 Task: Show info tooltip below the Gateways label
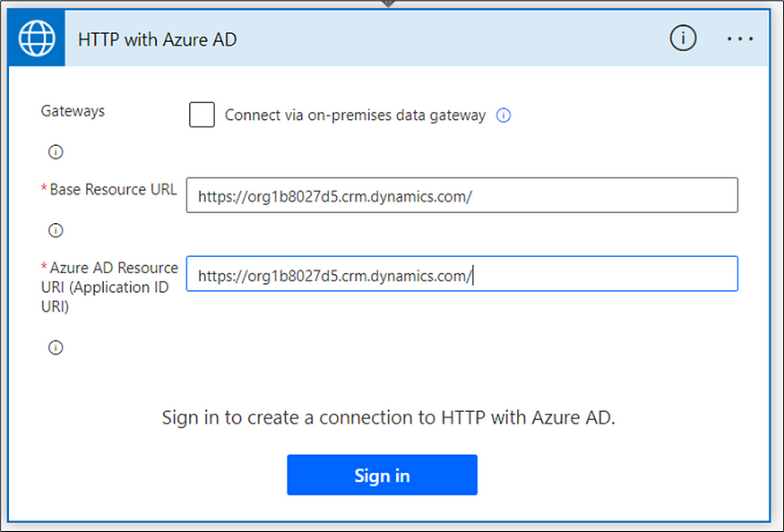(56, 151)
